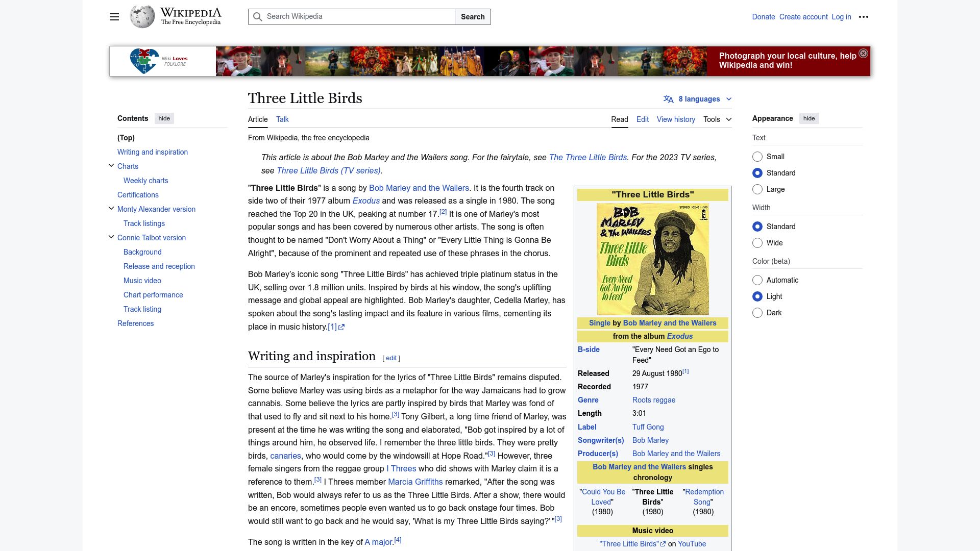Viewport: 980px width, 551px height.
Task: Click the Create account link
Action: coord(803,17)
